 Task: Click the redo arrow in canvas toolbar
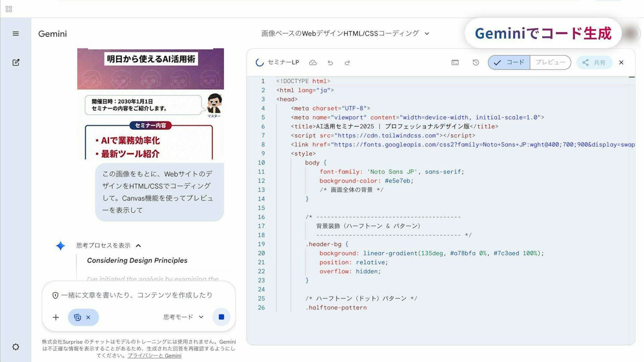[x=347, y=63]
